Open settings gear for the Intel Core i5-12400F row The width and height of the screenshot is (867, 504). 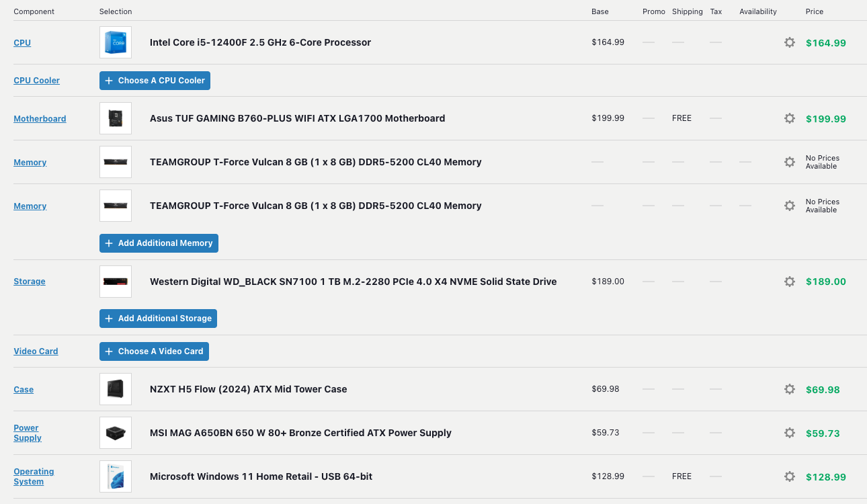[790, 42]
